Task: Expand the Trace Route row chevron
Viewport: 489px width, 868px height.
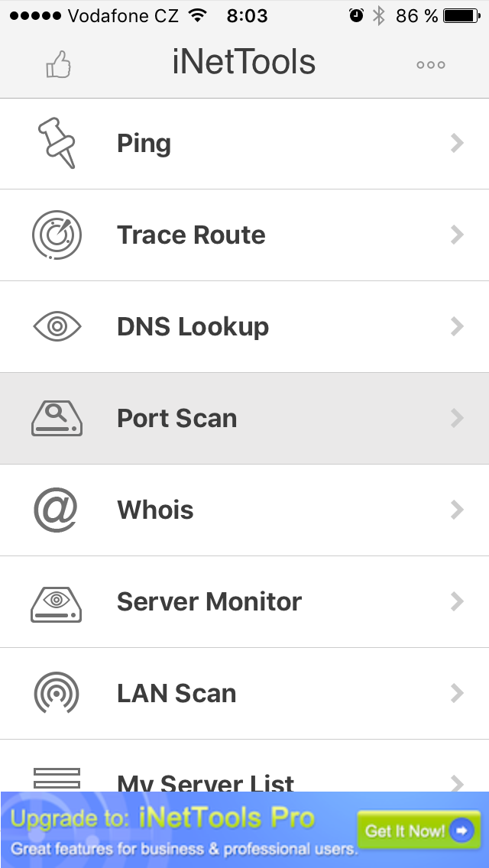Action: (x=457, y=235)
